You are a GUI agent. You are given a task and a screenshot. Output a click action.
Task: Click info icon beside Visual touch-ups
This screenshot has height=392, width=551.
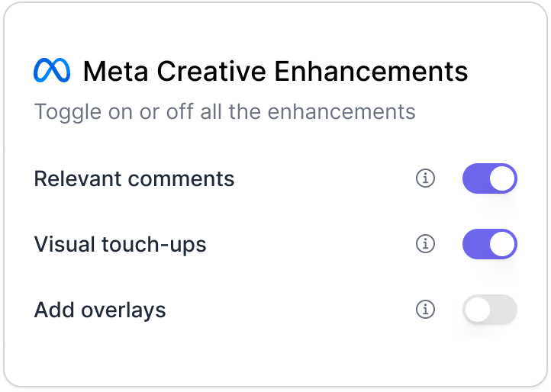click(x=425, y=244)
